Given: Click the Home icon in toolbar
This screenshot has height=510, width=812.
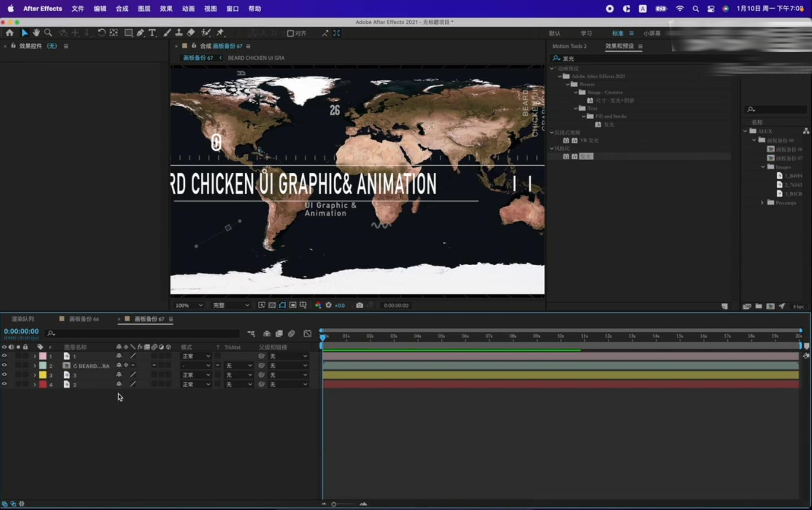Looking at the screenshot, I should (10, 33).
